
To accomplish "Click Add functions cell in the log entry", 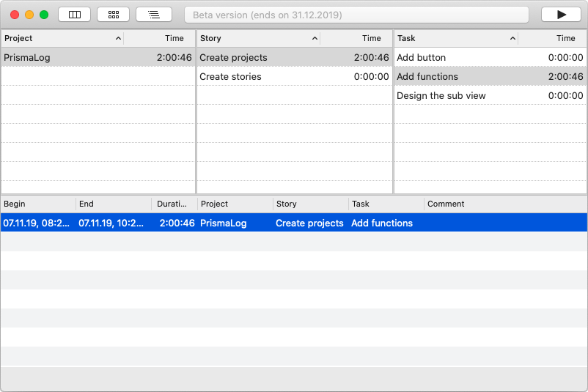I will pyautogui.click(x=382, y=223).
